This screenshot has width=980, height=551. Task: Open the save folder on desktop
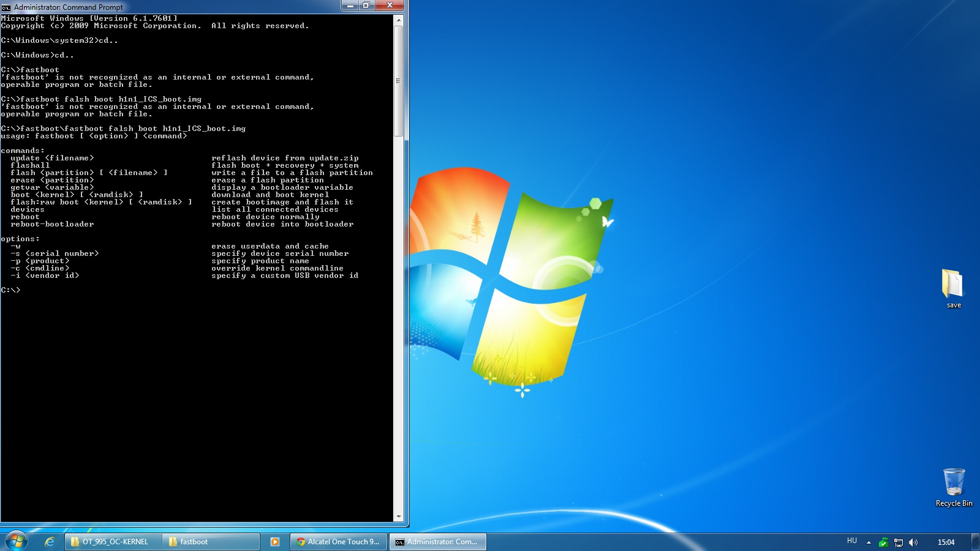(x=953, y=289)
